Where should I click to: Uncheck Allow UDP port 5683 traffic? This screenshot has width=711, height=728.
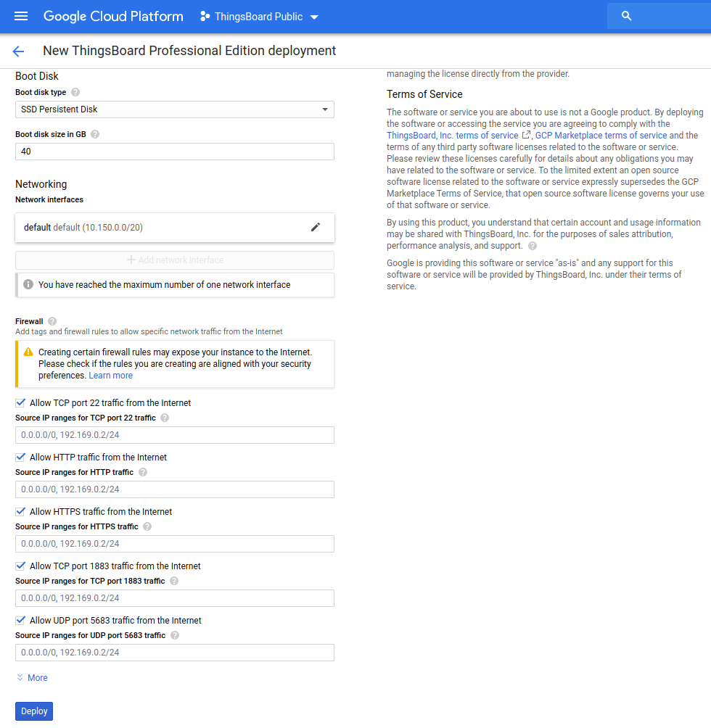pos(20,620)
